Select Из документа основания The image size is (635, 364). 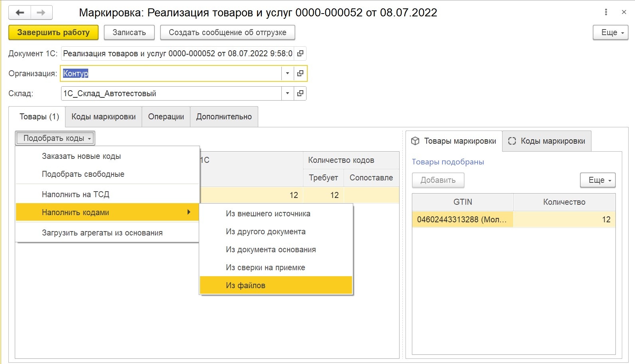click(276, 249)
